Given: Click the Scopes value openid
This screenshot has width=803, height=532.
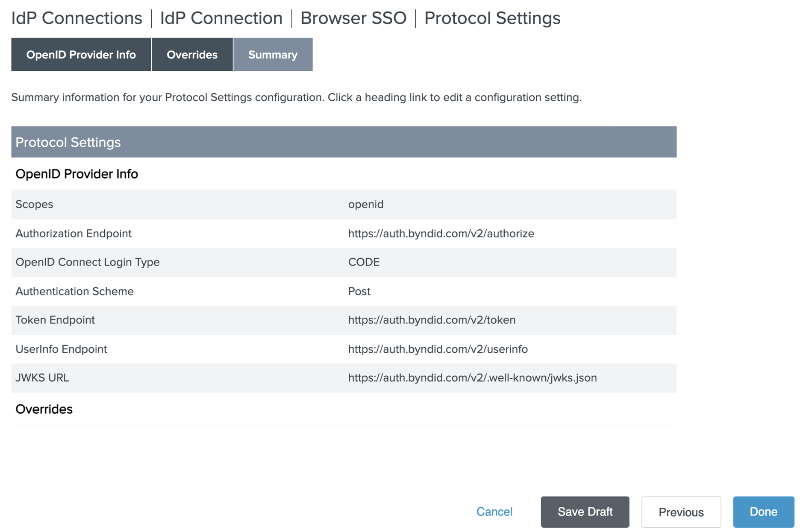Looking at the screenshot, I should pos(365,204).
